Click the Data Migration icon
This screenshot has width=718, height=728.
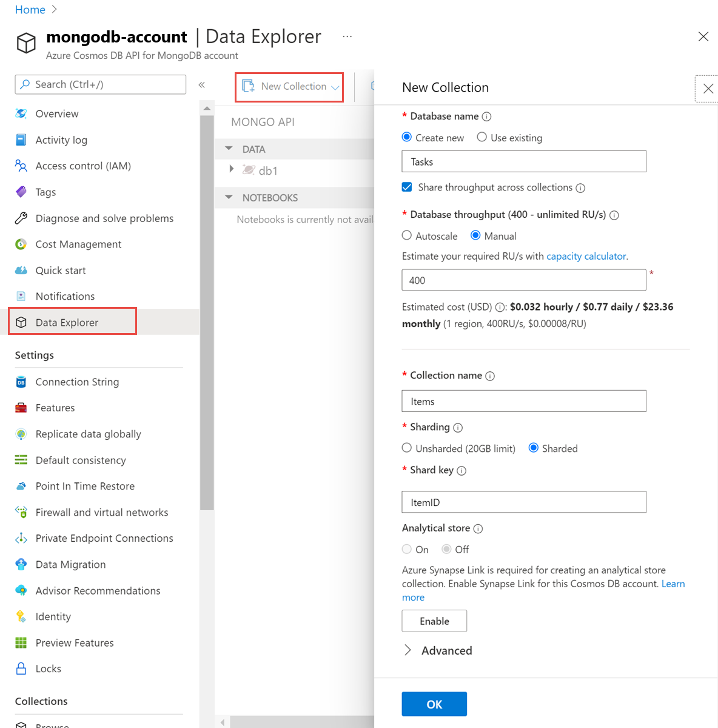point(21,564)
